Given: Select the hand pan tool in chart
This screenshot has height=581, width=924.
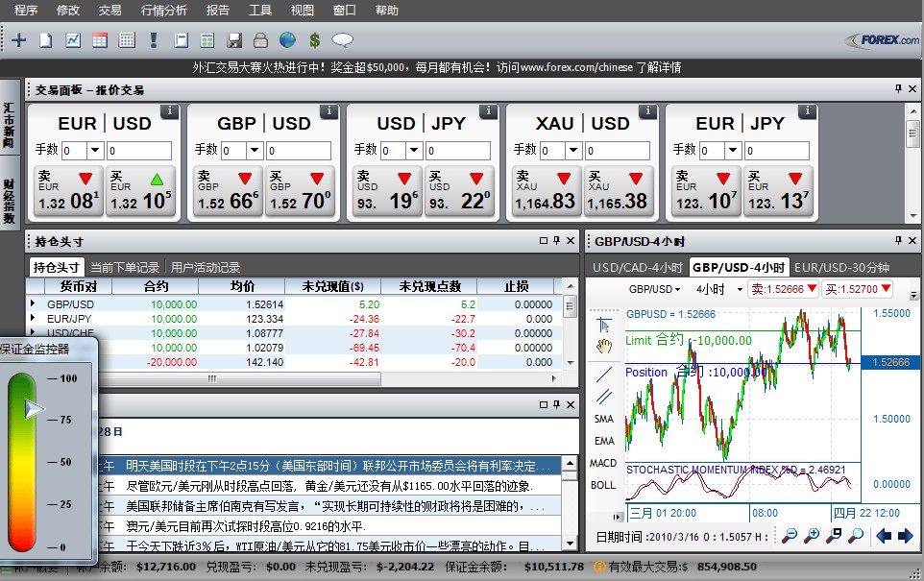Looking at the screenshot, I should [604, 347].
